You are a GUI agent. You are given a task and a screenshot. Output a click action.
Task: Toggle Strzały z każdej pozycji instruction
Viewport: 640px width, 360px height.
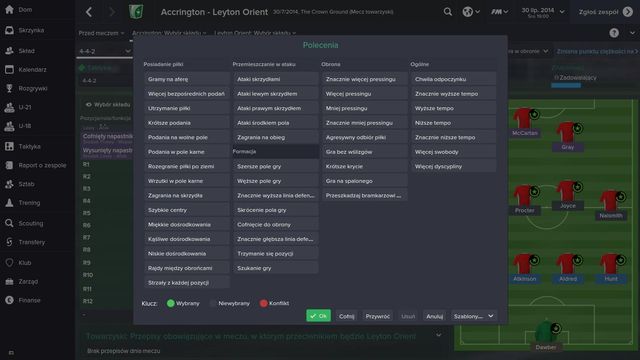click(187, 282)
